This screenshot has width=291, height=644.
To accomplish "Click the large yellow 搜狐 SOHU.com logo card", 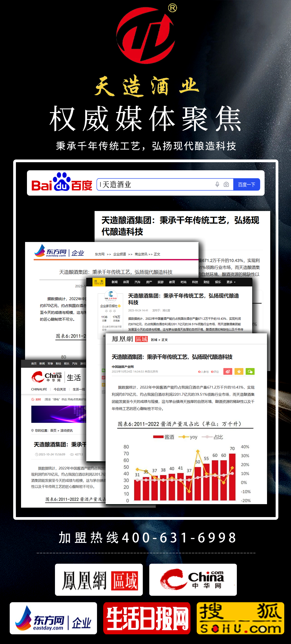I will point(240,618).
